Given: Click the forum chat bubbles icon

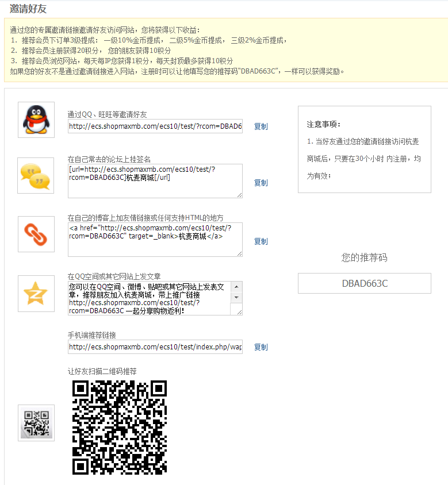Looking at the screenshot, I should 36,175.
